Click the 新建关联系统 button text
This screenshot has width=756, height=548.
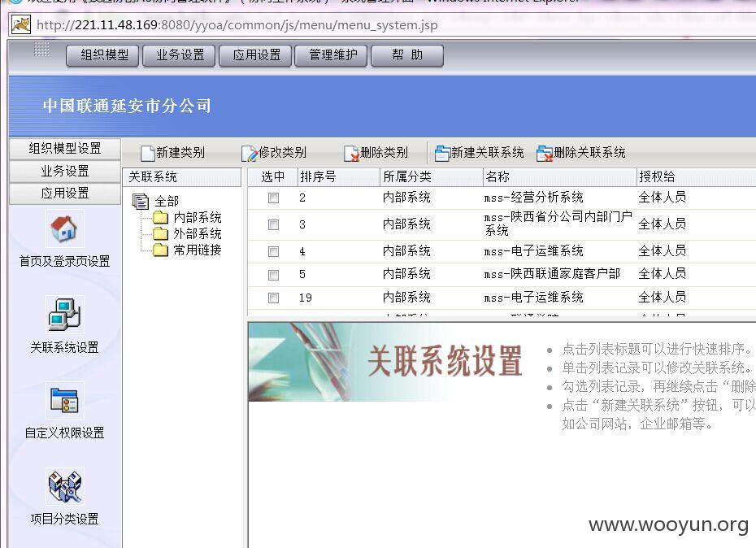(x=488, y=153)
